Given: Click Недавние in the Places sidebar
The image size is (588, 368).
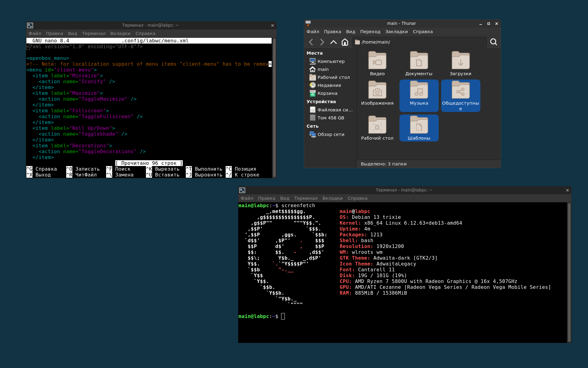Looking at the screenshot, I should tap(329, 85).
